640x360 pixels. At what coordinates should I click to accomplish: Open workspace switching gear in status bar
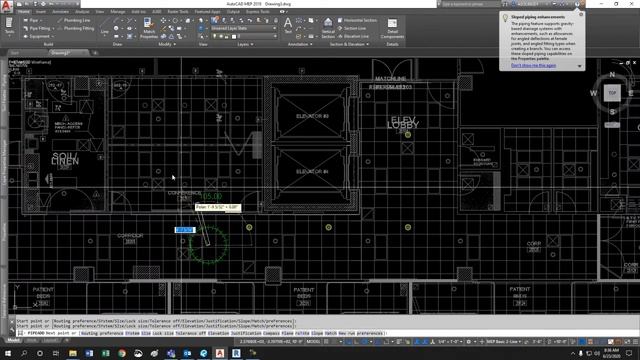coord(469,342)
